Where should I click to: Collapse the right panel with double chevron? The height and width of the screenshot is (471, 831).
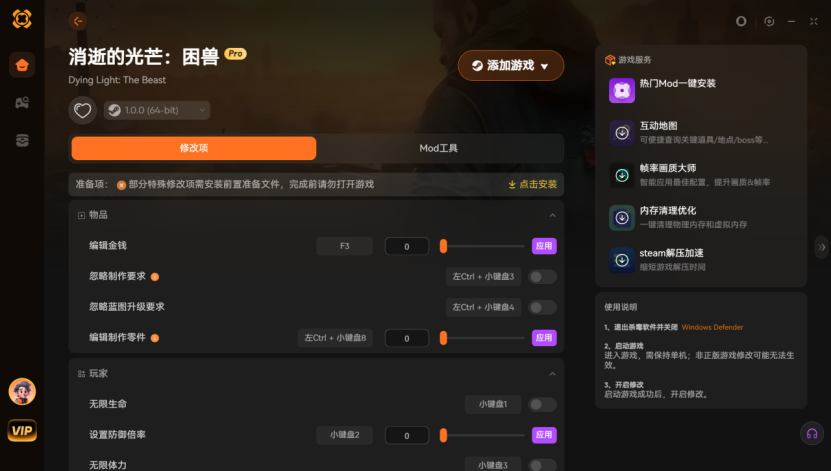tap(821, 247)
